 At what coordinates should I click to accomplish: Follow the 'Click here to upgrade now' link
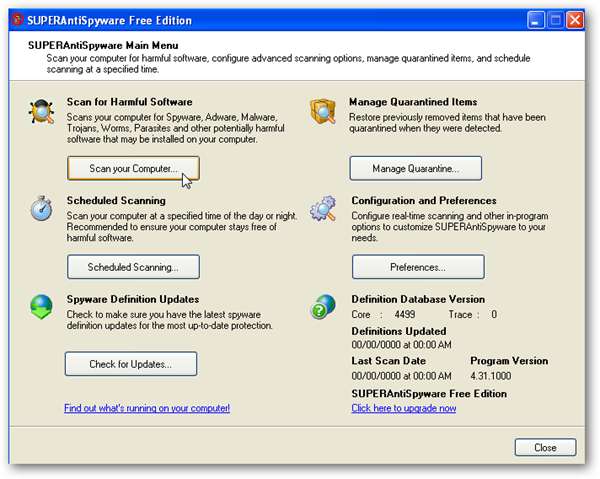pos(404,408)
